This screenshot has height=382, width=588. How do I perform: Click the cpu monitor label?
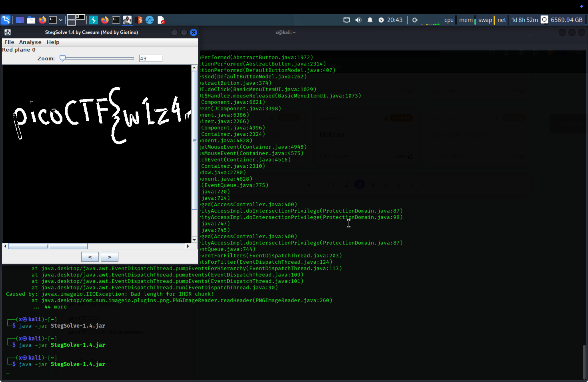click(x=449, y=20)
